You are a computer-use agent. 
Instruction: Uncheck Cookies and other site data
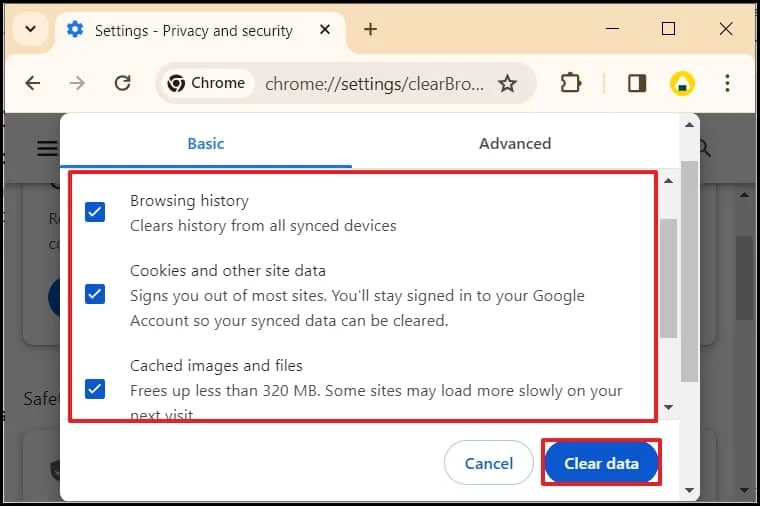(95, 294)
